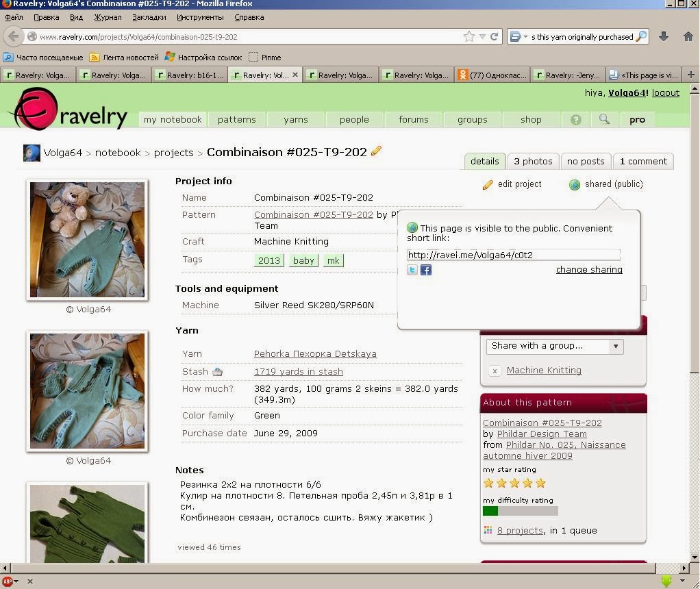Image resolution: width=700 pixels, height=589 pixels.
Task: Click the short link text field
Action: [x=513, y=255]
